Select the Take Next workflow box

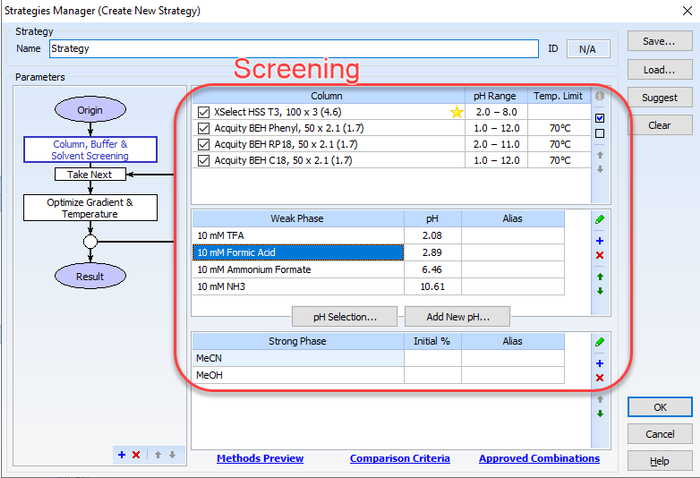[90, 175]
